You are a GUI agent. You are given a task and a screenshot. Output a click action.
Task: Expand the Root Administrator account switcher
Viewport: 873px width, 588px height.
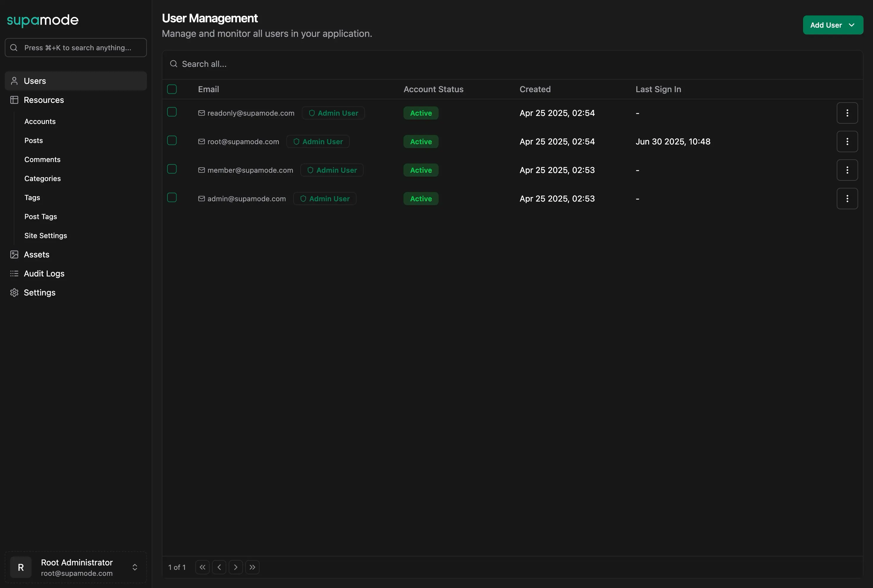pyautogui.click(x=135, y=567)
